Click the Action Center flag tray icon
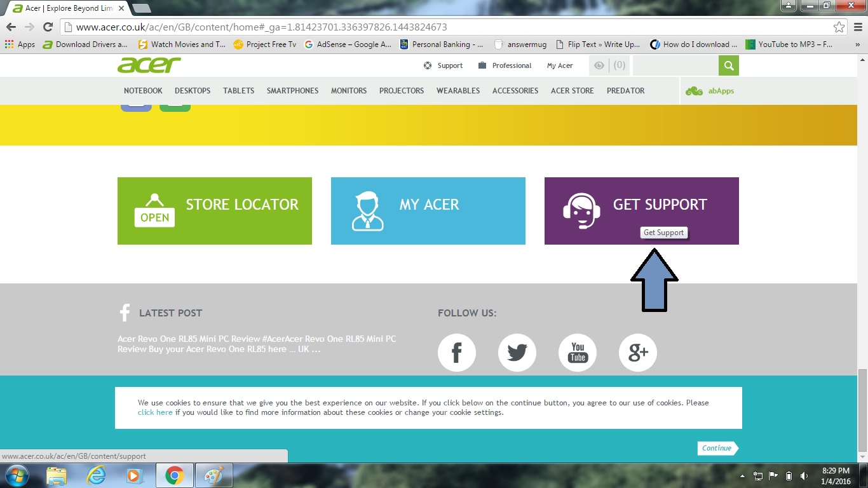The width and height of the screenshot is (868, 488). [773, 476]
